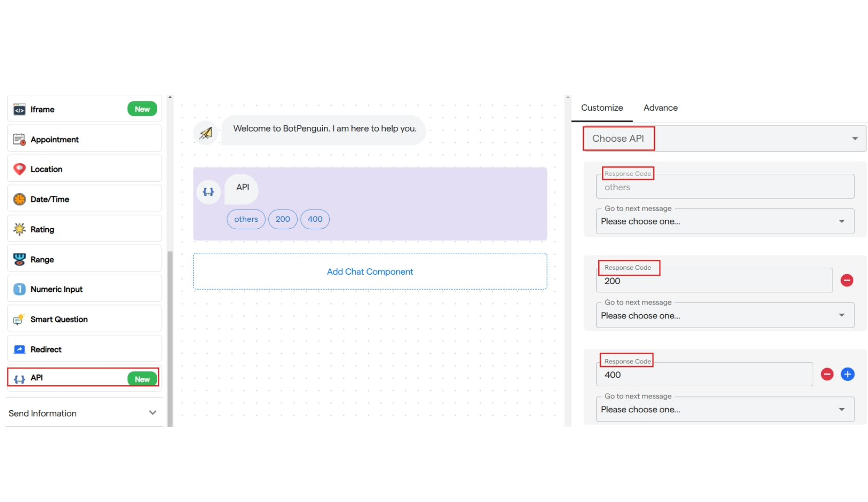The width and height of the screenshot is (868, 502).
Task: Select the 200 response chip
Action: pos(282,219)
